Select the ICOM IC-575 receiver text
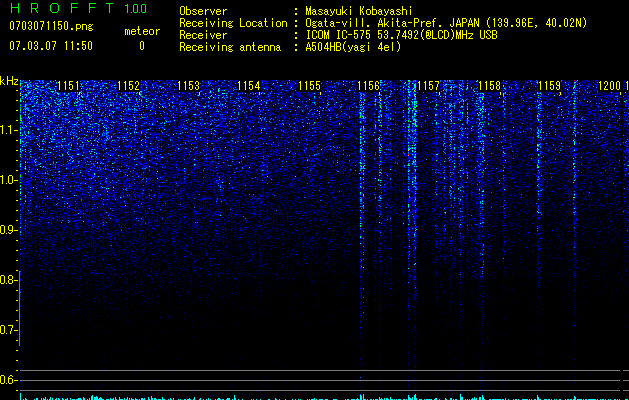This screenshot has height=400, width=629. 401,35
